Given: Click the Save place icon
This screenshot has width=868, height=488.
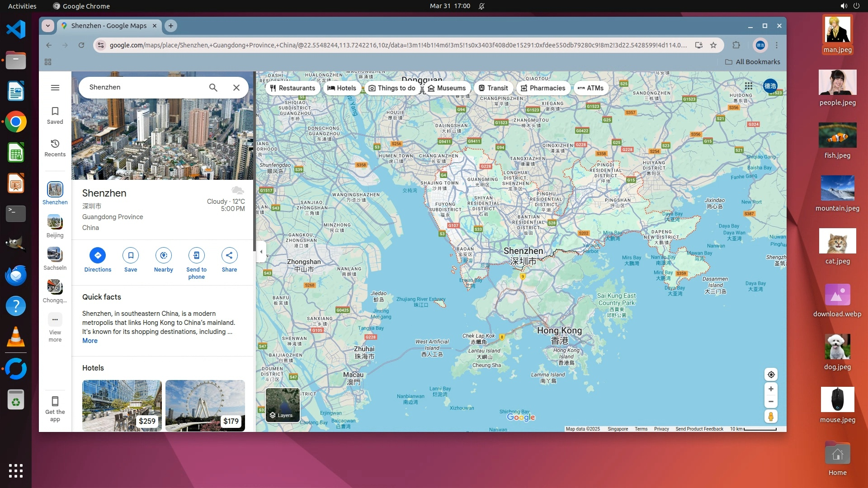Looking at the screenshot, I should click(131, 255).
